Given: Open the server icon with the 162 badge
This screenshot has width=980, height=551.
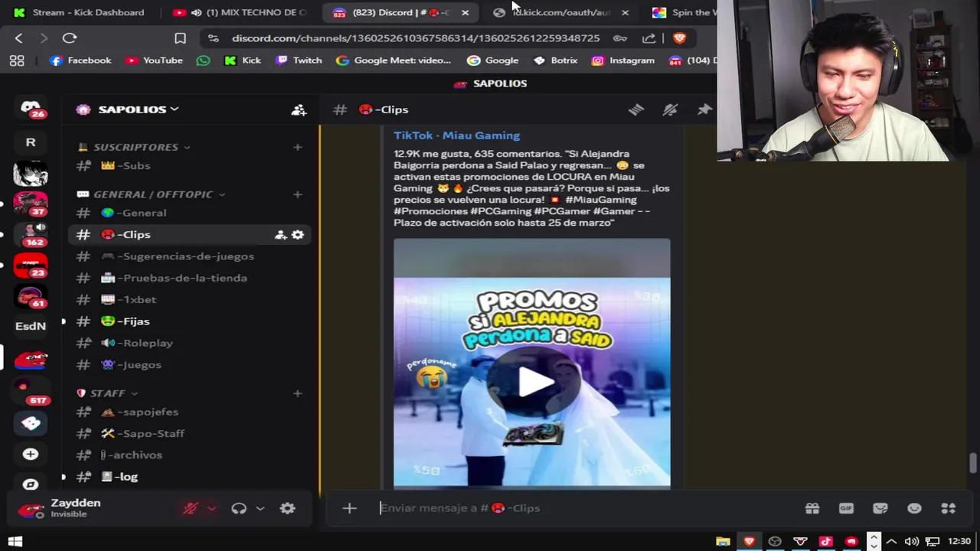Looking at the screenshot, I should [x=31, y=233].
